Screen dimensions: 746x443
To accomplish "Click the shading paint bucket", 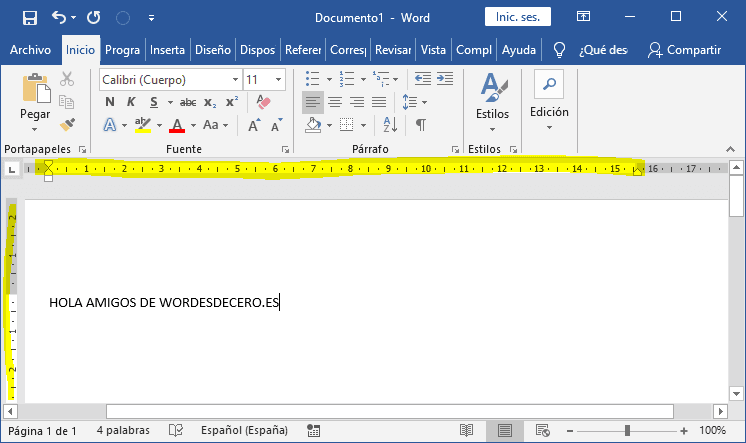I will (x=313, y=125).
